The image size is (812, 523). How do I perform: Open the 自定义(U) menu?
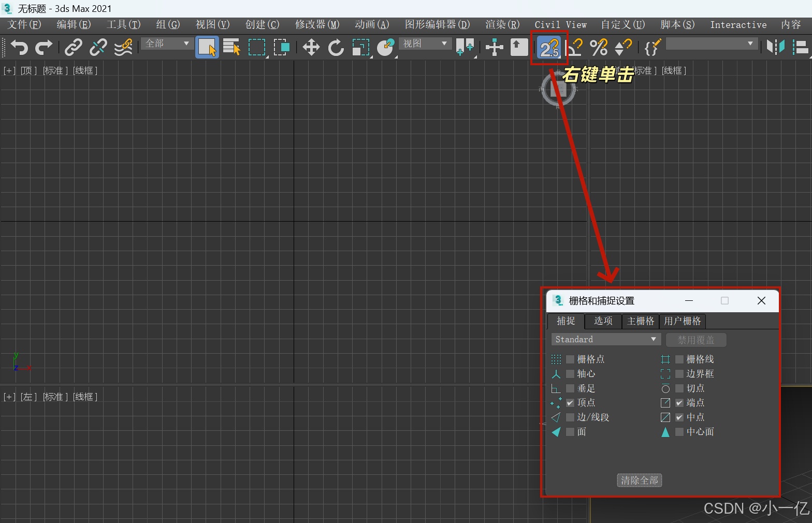(x=622, y=24)
